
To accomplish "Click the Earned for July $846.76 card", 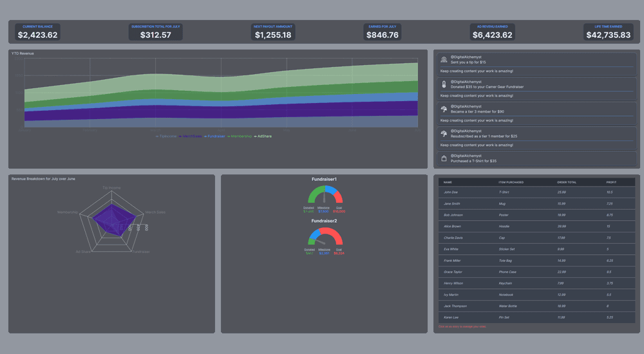I will tap(383, 32).
